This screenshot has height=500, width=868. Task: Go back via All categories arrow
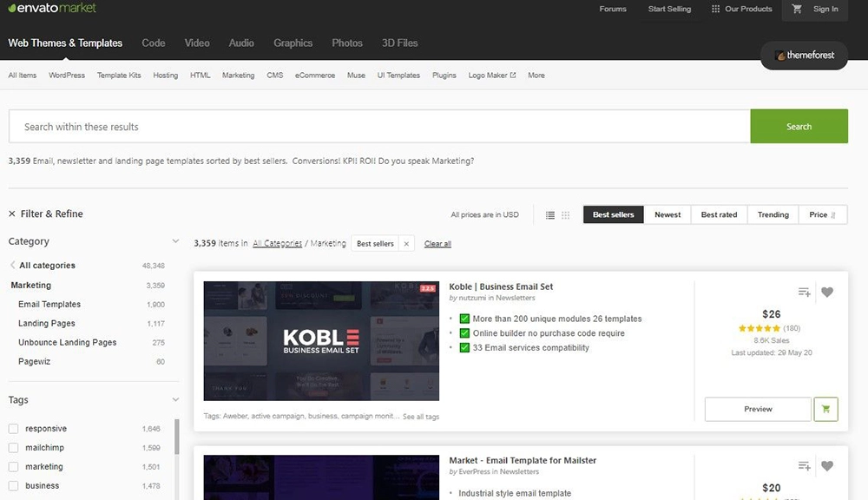[x=13, y=266]
